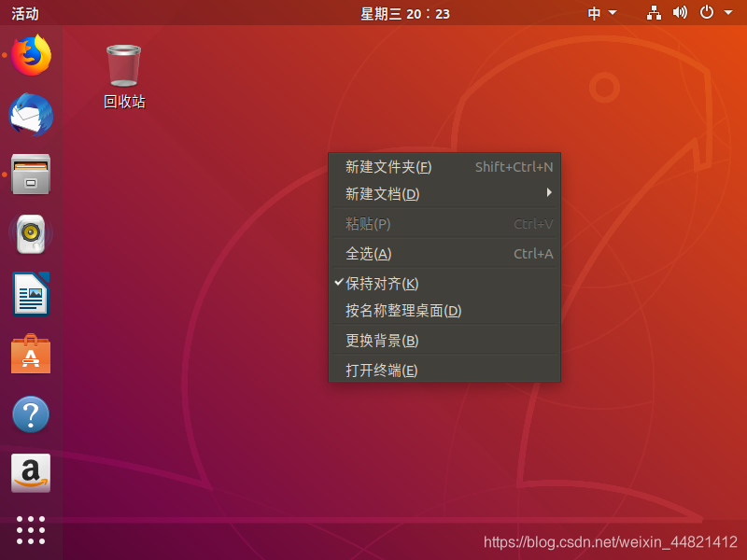The height and width of the screenshot is (560, 747).
Task: Open the clock showing 星期三 20:23
Action: 405,14
